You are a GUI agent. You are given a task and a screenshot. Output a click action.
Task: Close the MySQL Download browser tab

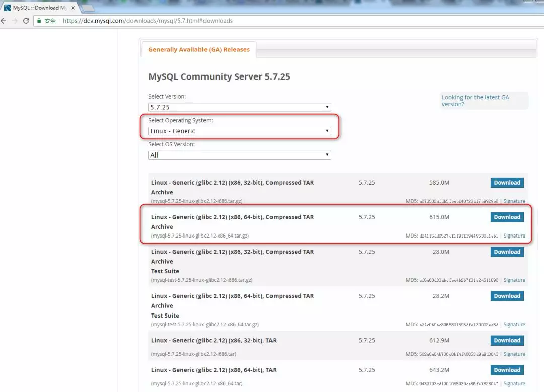pyautogui.click(x=73, y=8)
